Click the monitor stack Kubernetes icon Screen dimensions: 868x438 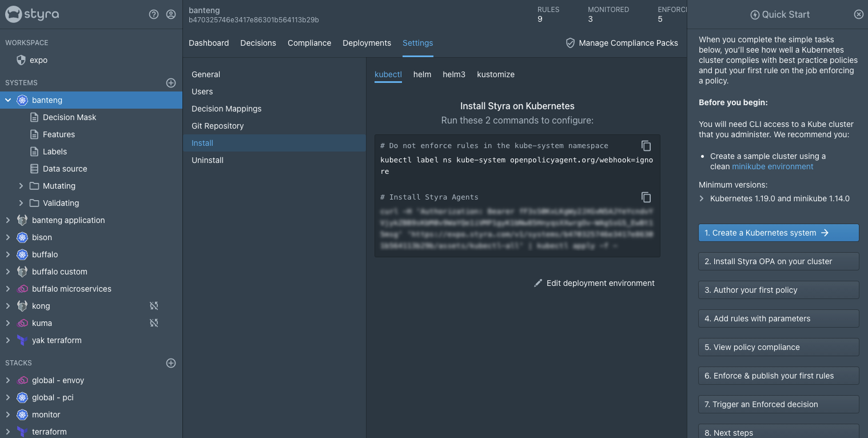[22, 415]
